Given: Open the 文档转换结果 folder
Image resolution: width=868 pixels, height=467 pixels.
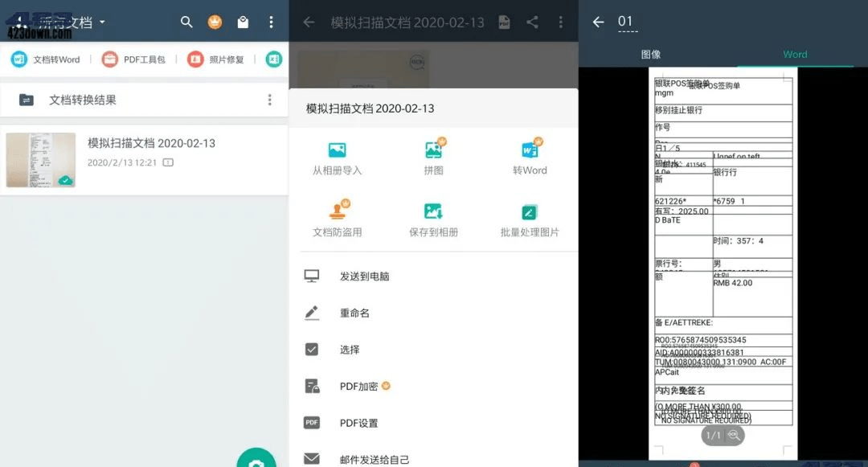Looking at the screenshot, I should tap(144, 100).
